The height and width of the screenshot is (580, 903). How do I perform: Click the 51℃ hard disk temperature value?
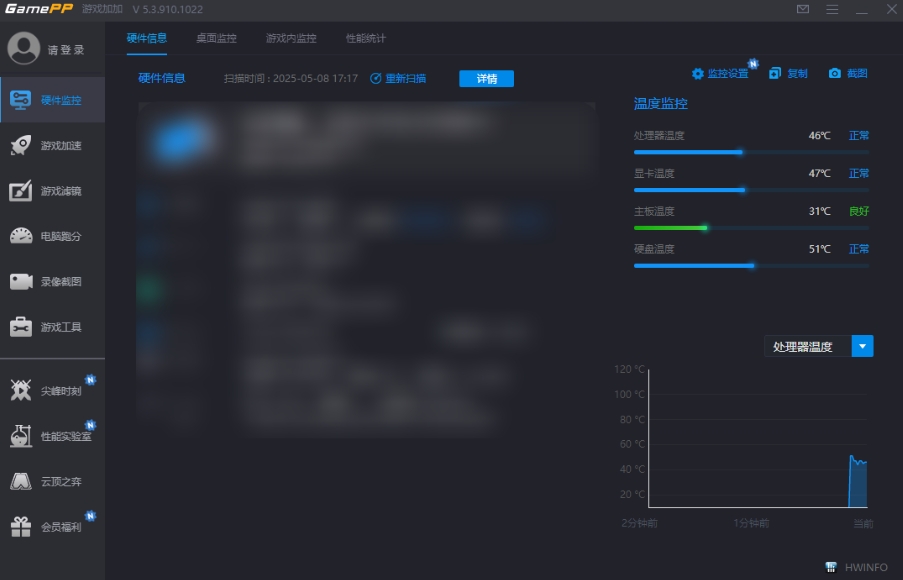coord(819,249)
